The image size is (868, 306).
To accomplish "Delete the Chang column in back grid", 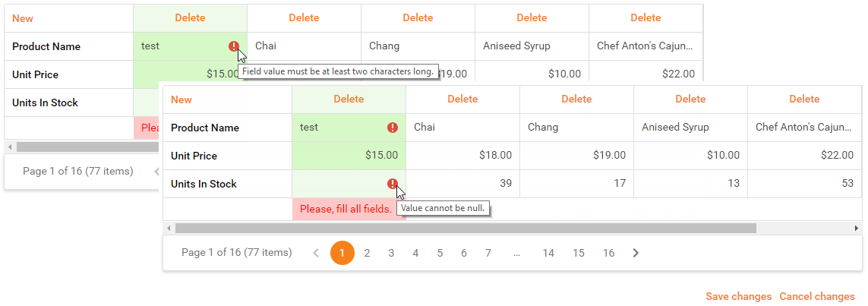I will pos(418,17).
